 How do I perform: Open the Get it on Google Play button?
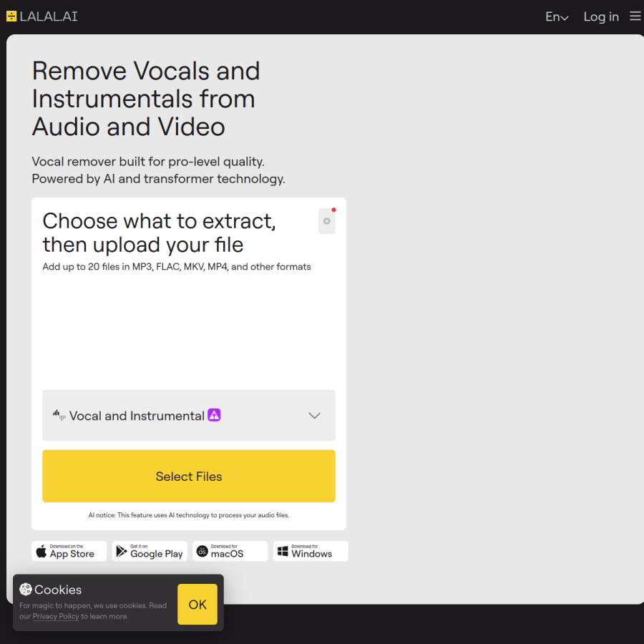click(150, 551)
